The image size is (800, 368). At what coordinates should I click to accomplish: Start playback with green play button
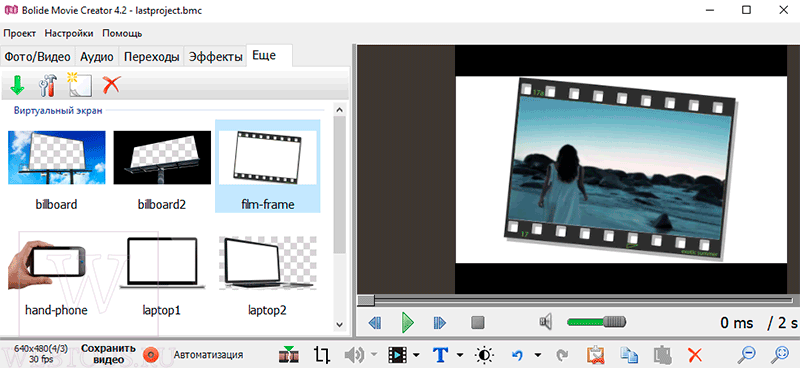407,322
